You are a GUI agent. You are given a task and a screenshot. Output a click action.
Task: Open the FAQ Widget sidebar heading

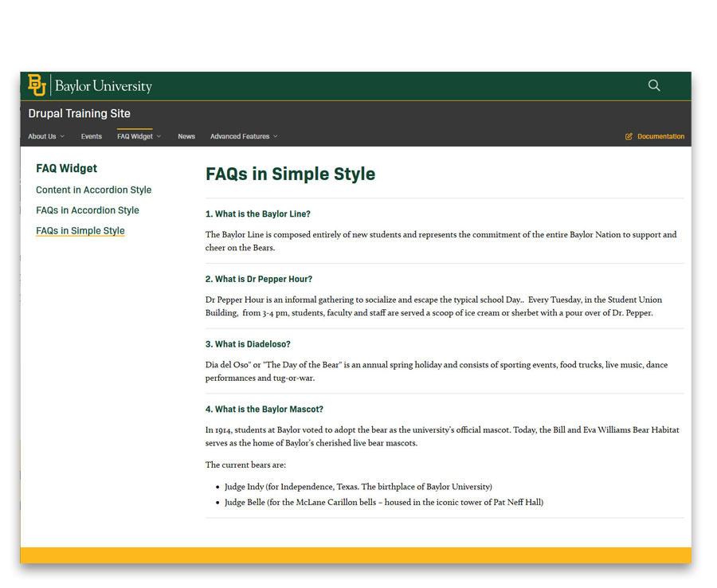coord(67,168)
